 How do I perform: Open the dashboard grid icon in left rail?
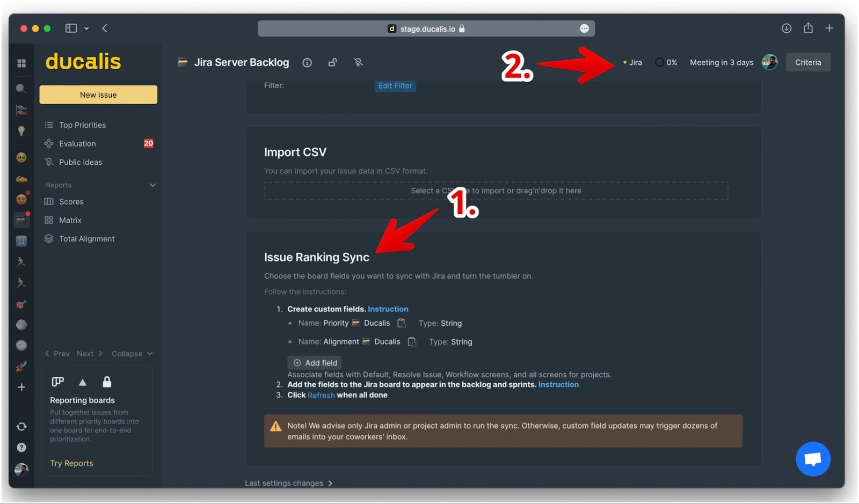(x=21, y=63)
